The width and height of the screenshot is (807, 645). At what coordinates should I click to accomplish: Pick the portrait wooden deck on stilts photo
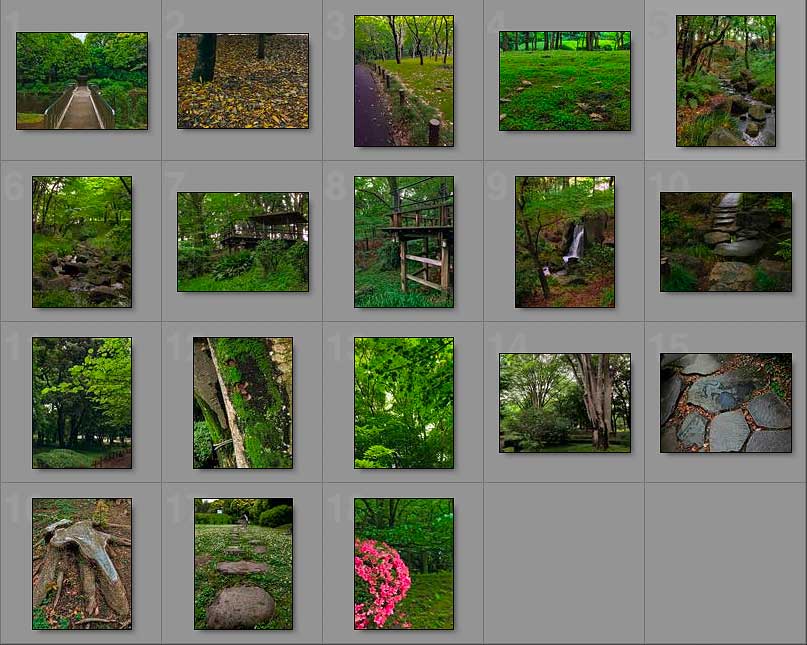coord(404,242)
